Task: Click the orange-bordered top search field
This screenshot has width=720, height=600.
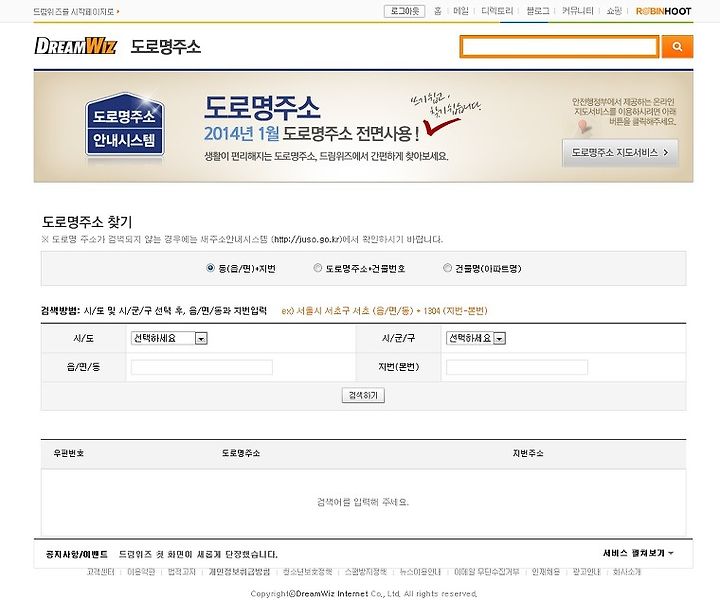Action: (x=559, y=46)
